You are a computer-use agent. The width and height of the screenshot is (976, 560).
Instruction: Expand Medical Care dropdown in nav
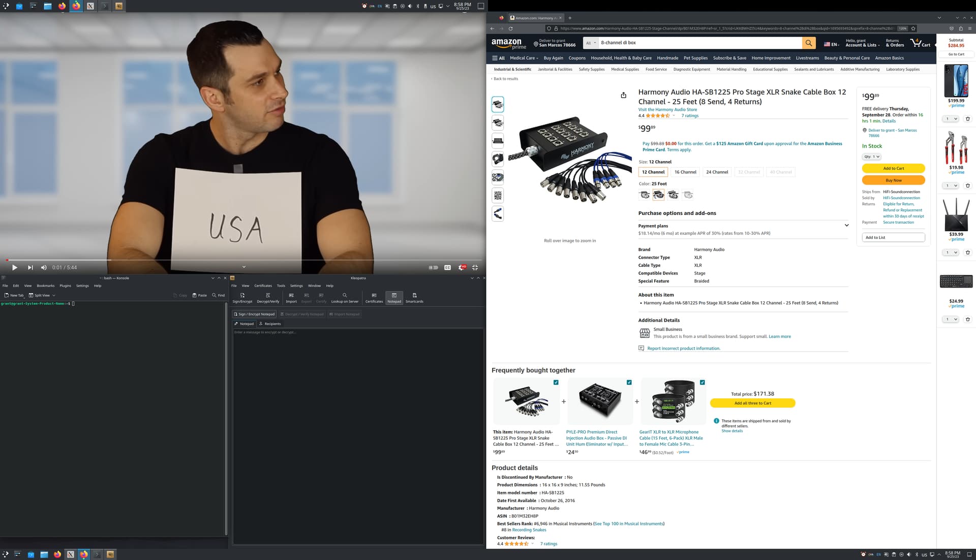524,58
